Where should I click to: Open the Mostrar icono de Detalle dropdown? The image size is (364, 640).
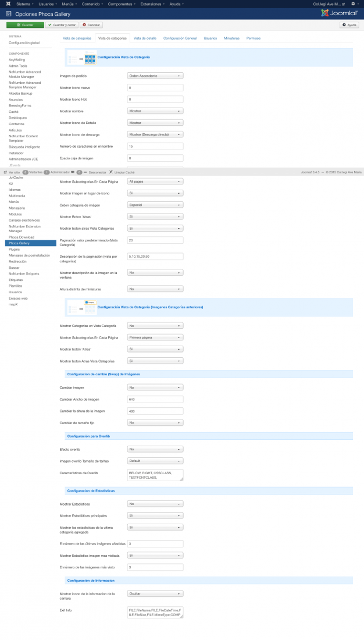(x=155, y=123)
